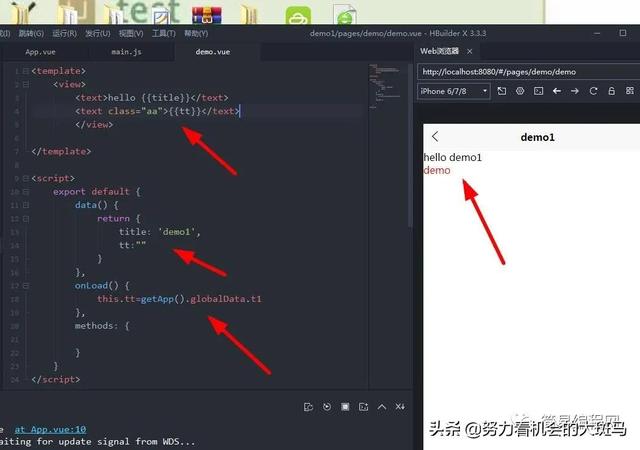Image resolution: width=640 pixels, height=450 pixels.
Task: Click the green teacup desktop icon
Action: pyautogui.click(x=298, y=16)
